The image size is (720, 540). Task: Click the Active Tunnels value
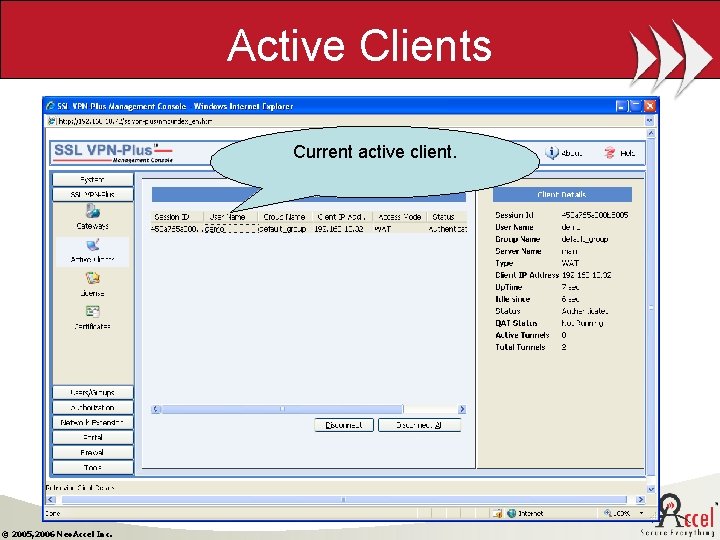[564, 335]
